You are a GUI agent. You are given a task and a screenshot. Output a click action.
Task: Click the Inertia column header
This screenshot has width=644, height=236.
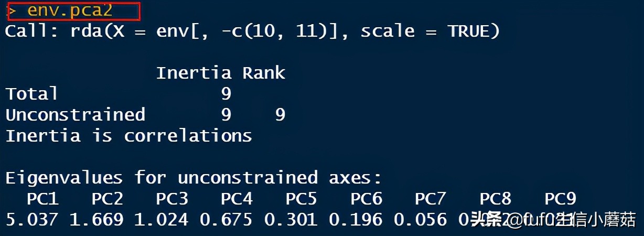pyautogui.click(x=194, y=73)
